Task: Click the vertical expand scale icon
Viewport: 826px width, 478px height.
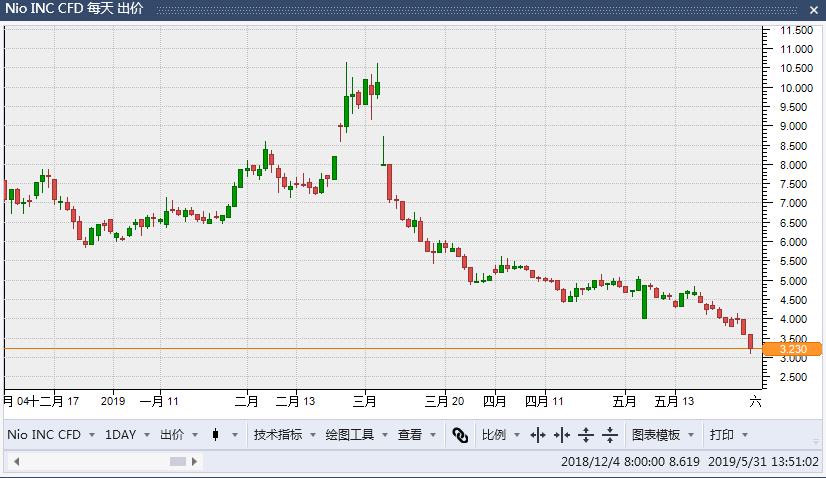Action: [586, 435]
